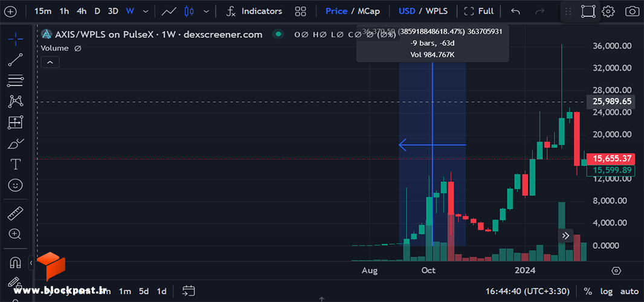The width and height of the screenshot is (644, 302).
Task: Select the candlestick chart style icon
Action: [189, 11]
